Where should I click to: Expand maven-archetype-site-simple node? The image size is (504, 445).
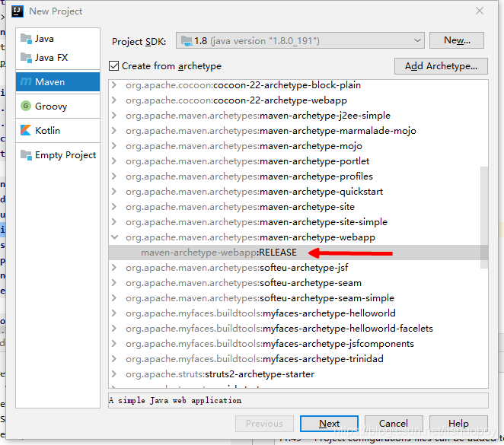click(114, 222)
